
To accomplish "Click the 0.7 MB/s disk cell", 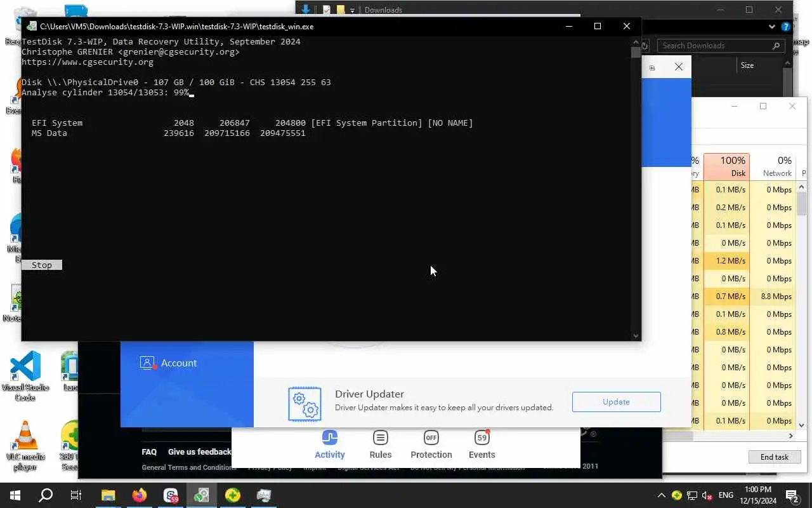I will point(726,296).
